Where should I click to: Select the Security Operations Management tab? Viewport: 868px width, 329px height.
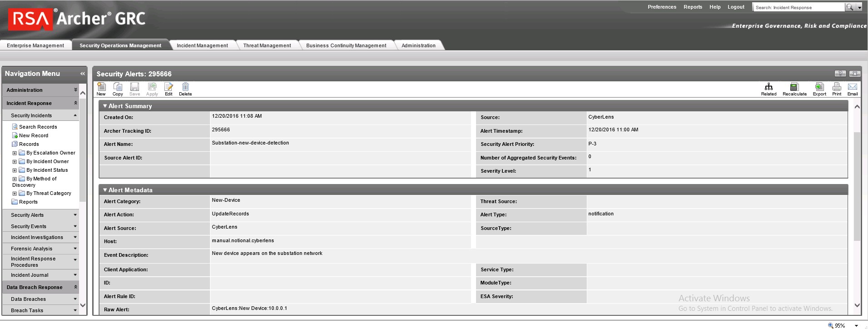pos(120,45)
